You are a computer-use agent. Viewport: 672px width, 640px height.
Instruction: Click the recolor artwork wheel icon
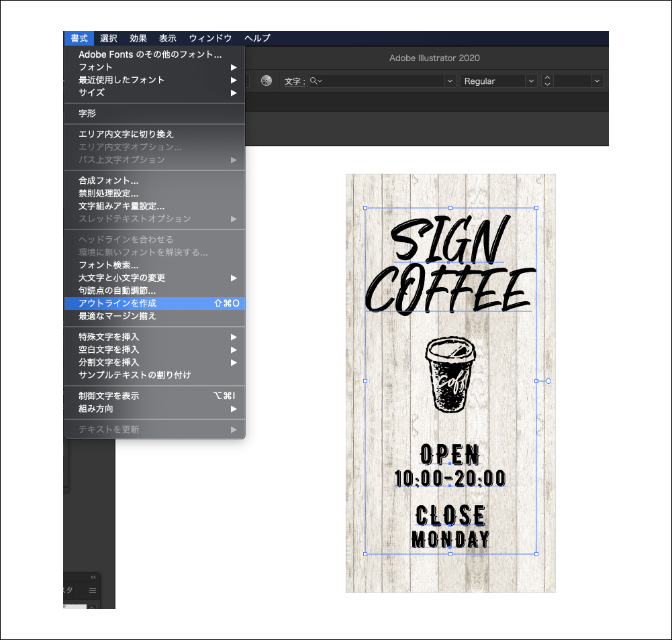tap(267, 81)
